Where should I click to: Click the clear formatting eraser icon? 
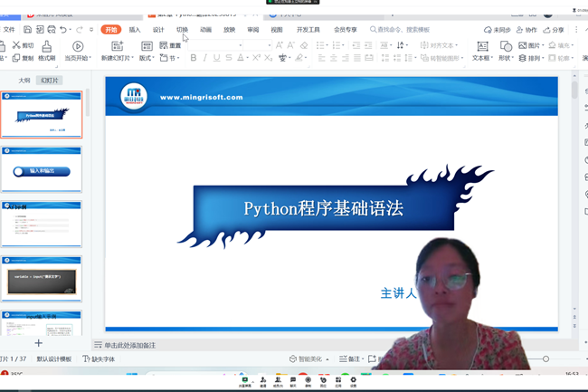pos(304,45)
